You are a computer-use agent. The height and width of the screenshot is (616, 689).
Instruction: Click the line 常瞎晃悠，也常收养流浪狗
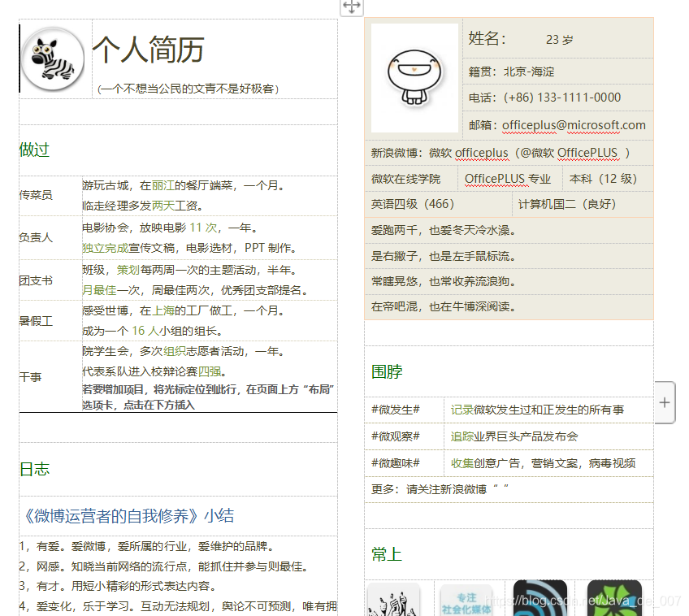tap(443, 281)
